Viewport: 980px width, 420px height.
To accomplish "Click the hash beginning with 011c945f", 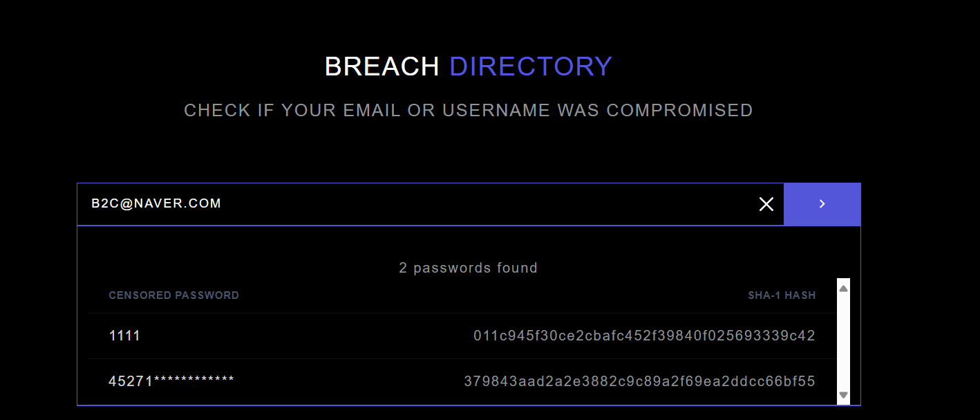I will pos(644,336).
